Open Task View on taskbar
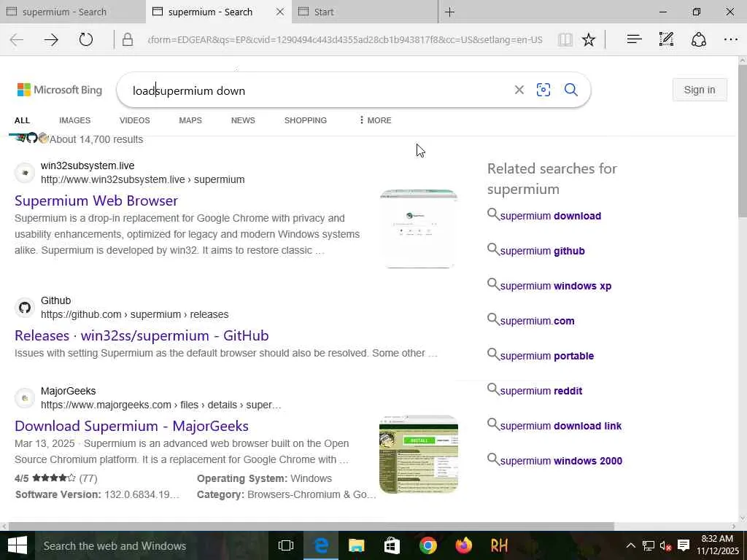This screenshot has width=747, height=560. pos(286,545)
